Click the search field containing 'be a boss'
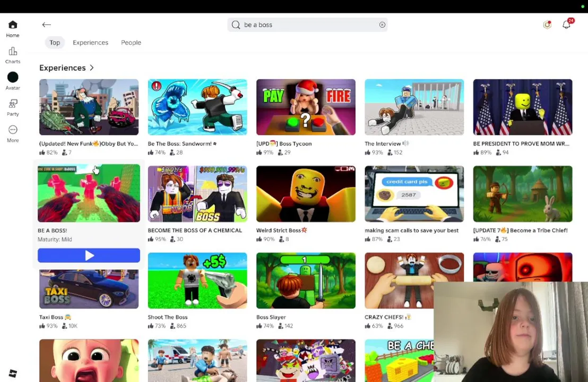Image resolution: width=588 pixels, height=382 pixels. click(307, 25)
